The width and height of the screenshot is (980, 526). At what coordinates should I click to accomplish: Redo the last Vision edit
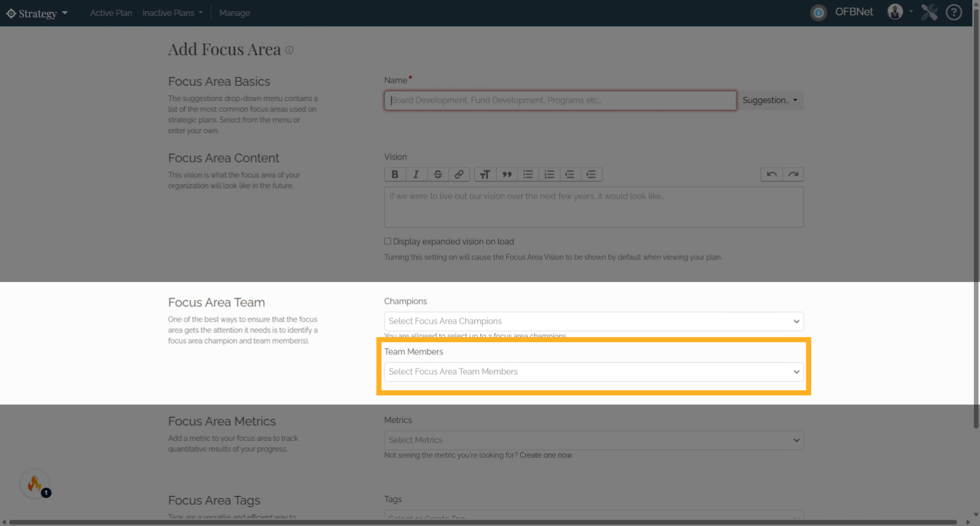coord(793,174)
